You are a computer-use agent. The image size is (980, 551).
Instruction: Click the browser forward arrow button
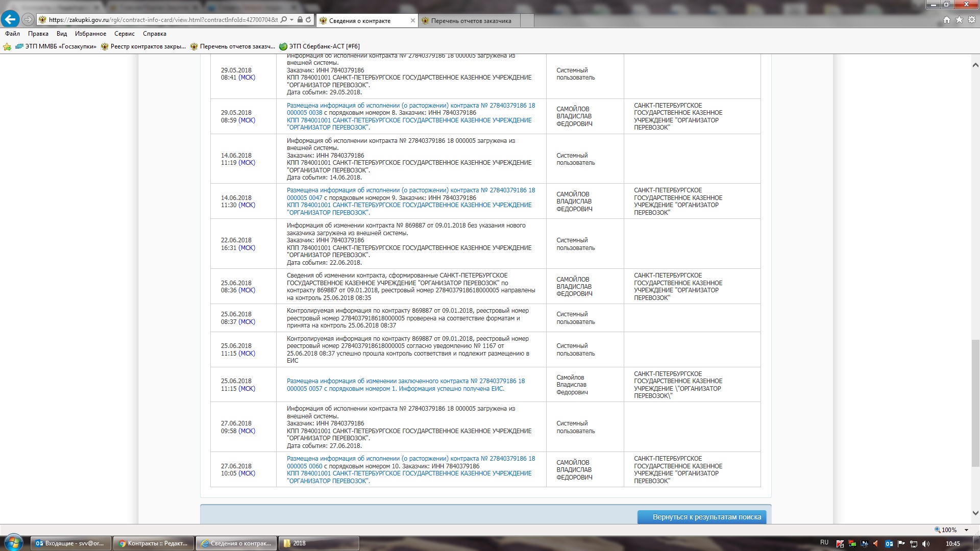coord(28,19)
